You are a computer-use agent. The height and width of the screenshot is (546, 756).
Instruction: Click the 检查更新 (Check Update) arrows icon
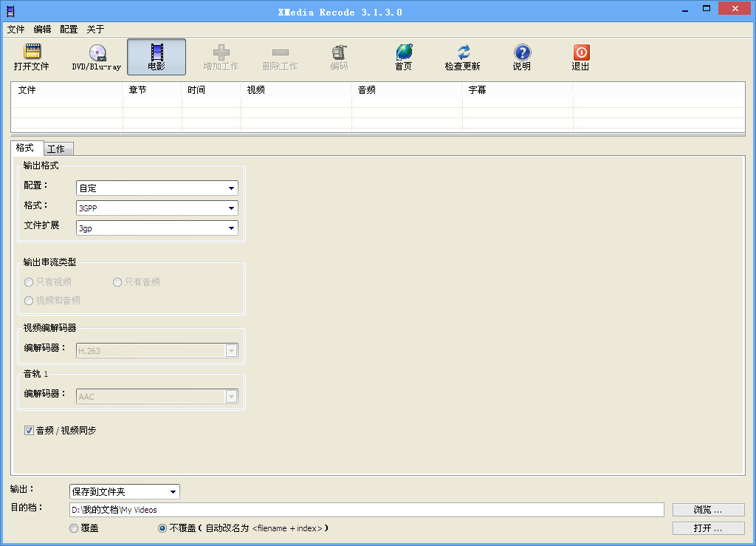[464, 52]
